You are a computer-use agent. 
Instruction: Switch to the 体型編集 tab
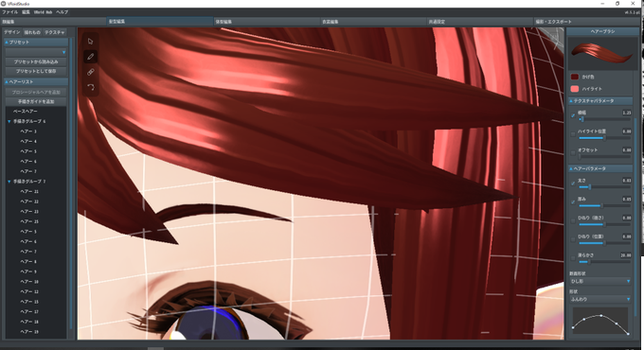click(266, 22)
